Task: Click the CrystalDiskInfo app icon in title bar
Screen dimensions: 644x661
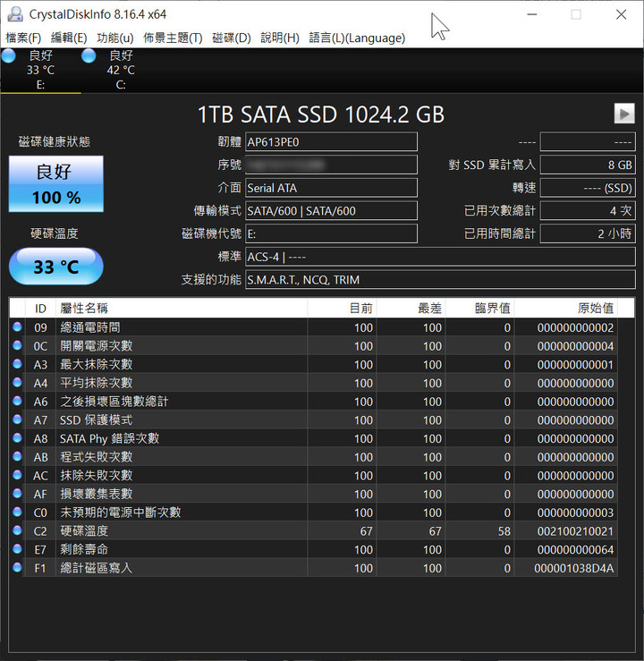Action: point(15,14)
